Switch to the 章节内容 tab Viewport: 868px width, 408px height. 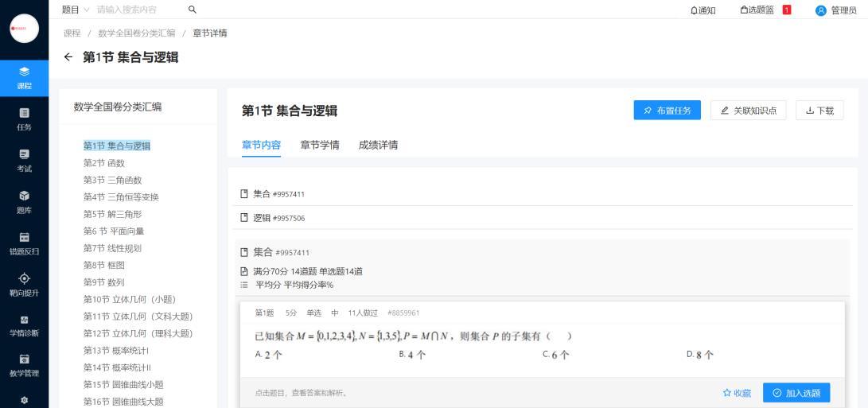pyautogui.click(x=261, y=145)
